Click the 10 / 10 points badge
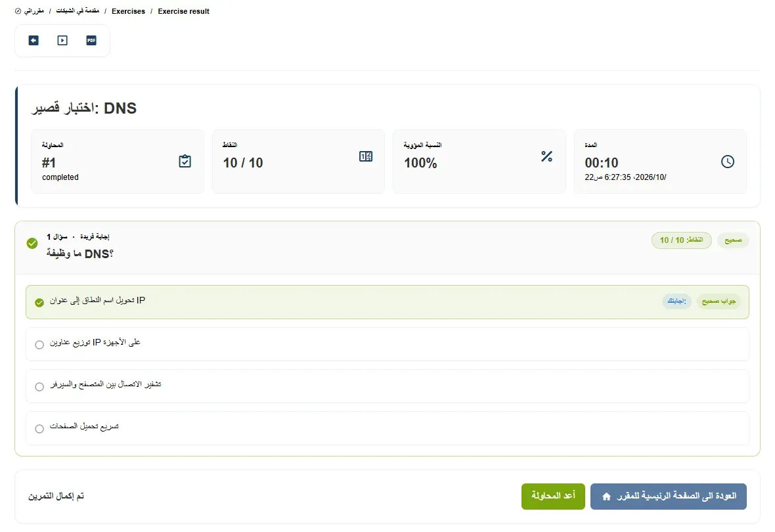Image resolution: width=775 pixels, height=532 pixels. [682, 240]
